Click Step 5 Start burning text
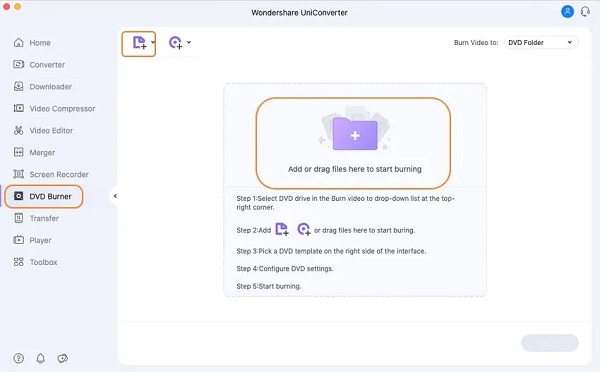The image size is (600, 372). [x=269, y=286]
